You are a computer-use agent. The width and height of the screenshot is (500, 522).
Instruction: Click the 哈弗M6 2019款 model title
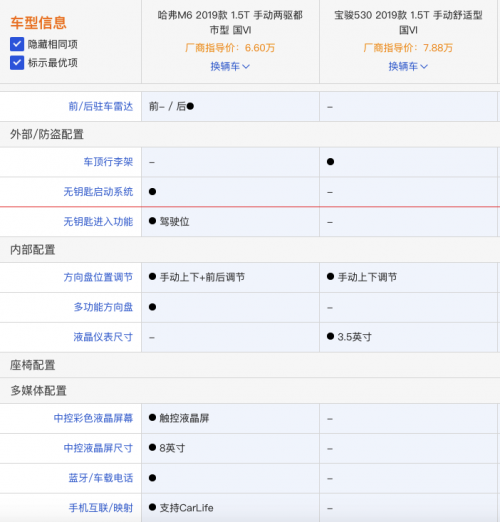(x=230, y=22)
